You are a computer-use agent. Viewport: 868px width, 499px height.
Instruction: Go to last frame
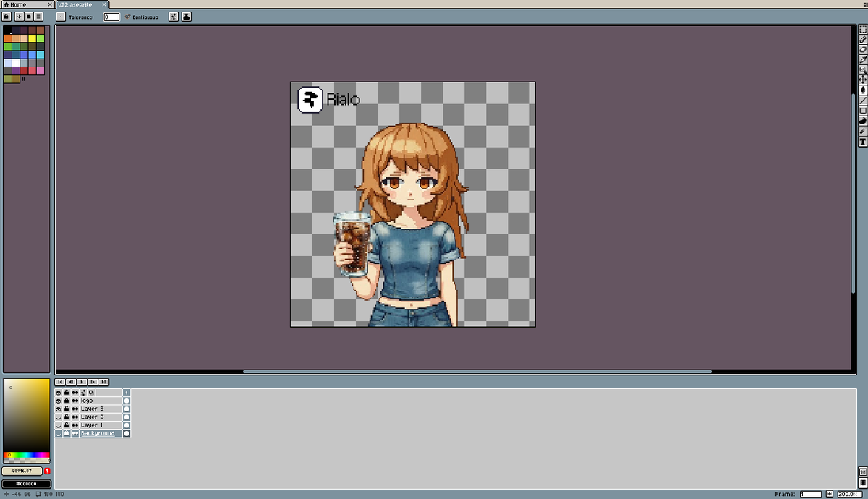pos(104,381)
